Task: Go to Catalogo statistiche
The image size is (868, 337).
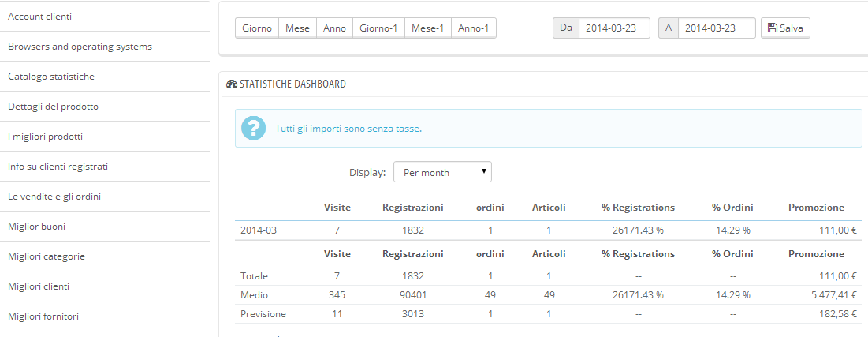Action: click(x=104, y=77)
